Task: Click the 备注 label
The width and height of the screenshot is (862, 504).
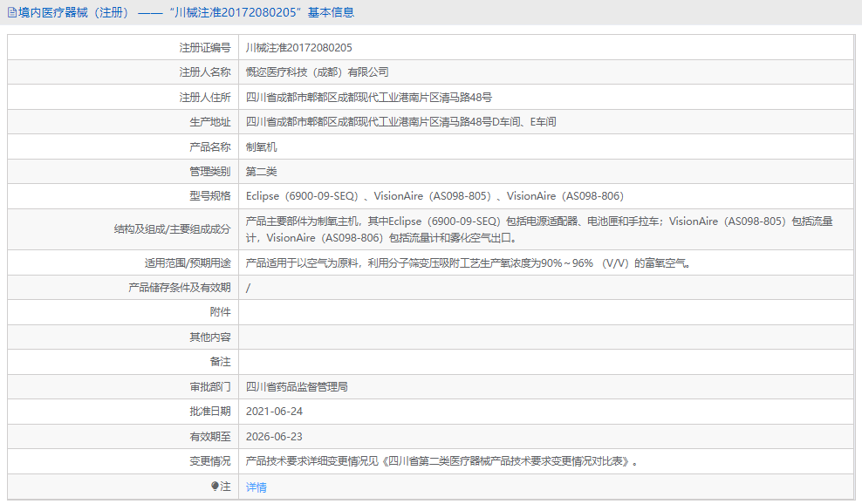Action: pos(221,362)
